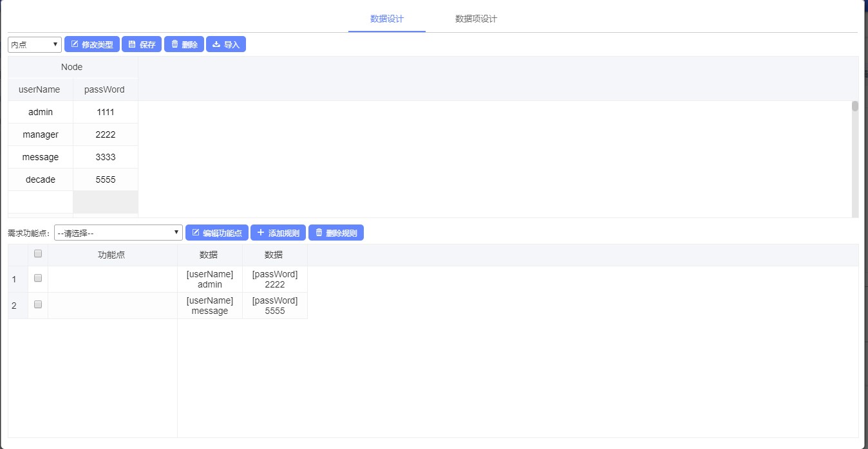
Task: Select the admin cell in userName column
Action: pyautogui.click(x=41, y=112)
